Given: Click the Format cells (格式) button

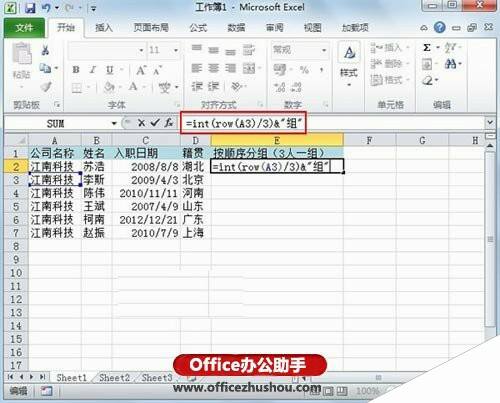Looking at the screenshot, I should pyautogui.click(x=389, y=79).
